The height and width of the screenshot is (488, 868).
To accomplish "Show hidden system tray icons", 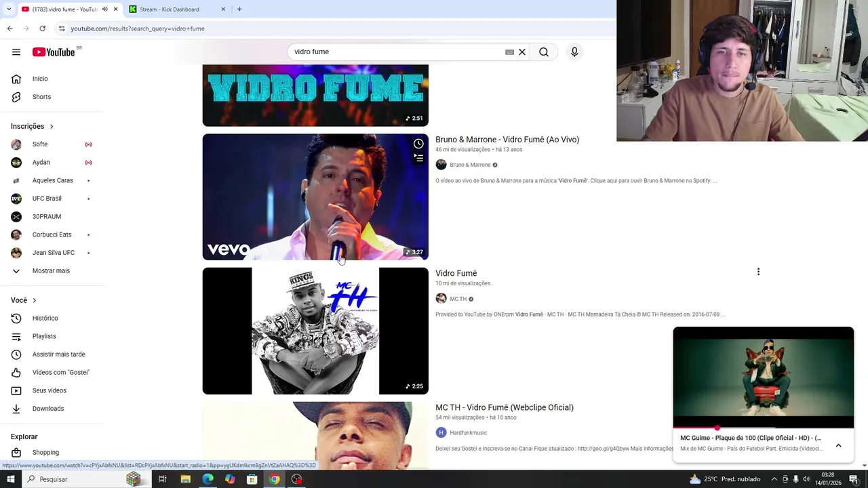I will point(774,479).
